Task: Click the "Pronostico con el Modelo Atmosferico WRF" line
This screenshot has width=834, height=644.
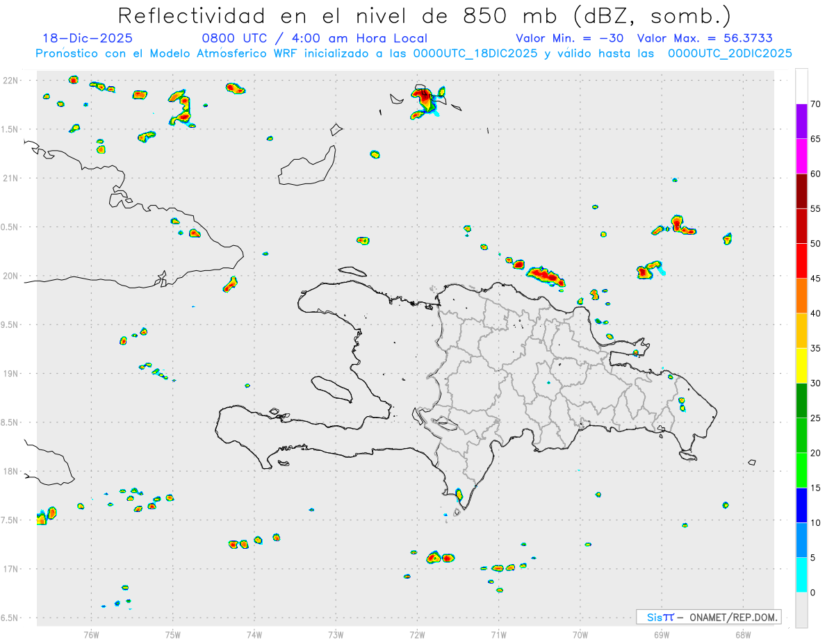Action: coord(414,53)
